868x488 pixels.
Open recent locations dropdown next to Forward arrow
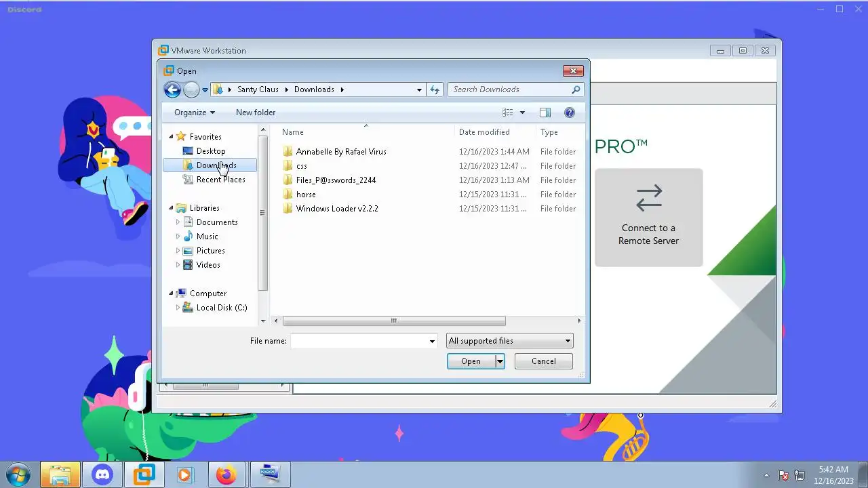(205, 89)
